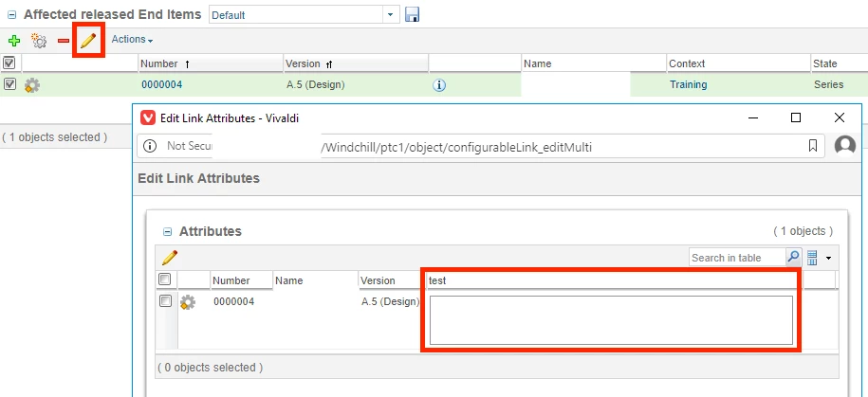Click the green plus add icon
The image size is (868, 397).
point(14,41)
